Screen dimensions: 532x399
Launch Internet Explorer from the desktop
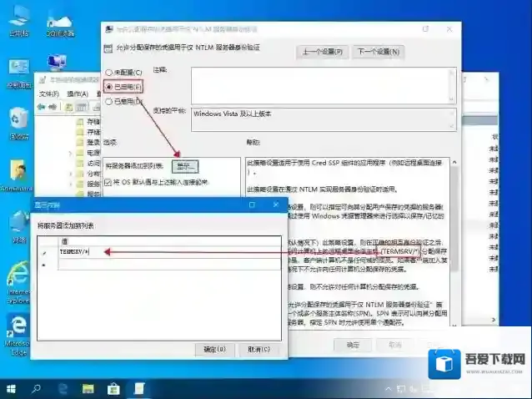(18, 282)
